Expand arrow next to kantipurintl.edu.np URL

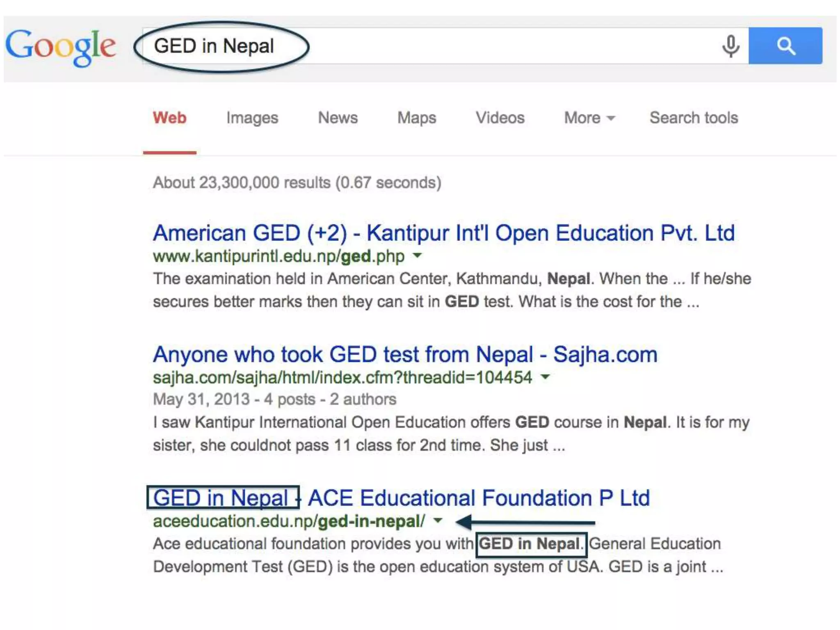[x=417, y=256]
